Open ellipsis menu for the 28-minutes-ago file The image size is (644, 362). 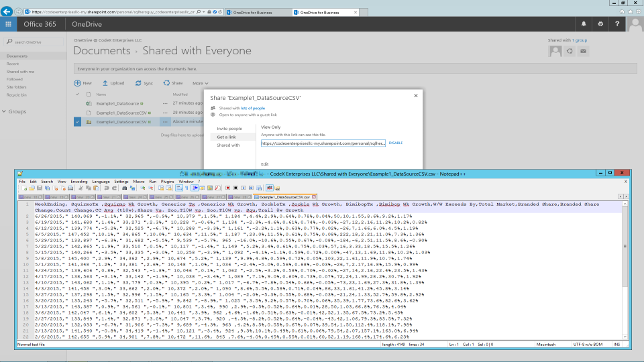coord(165,113)
